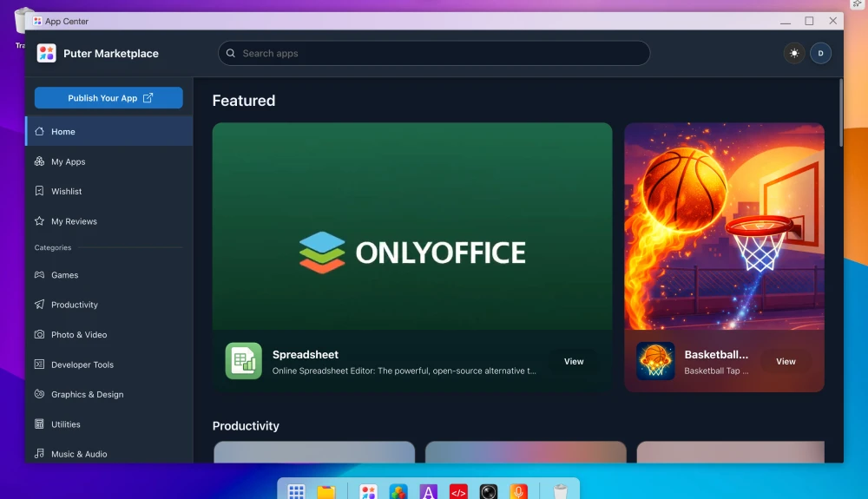The height and width of the screenshot is (499, 868).
Task: Select the Music & Audio category
Action: point(109,454)
